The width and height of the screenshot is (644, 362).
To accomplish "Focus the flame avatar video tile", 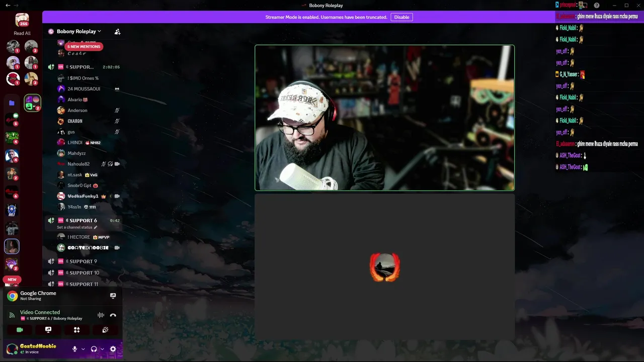I will click(x=384, y=267).
